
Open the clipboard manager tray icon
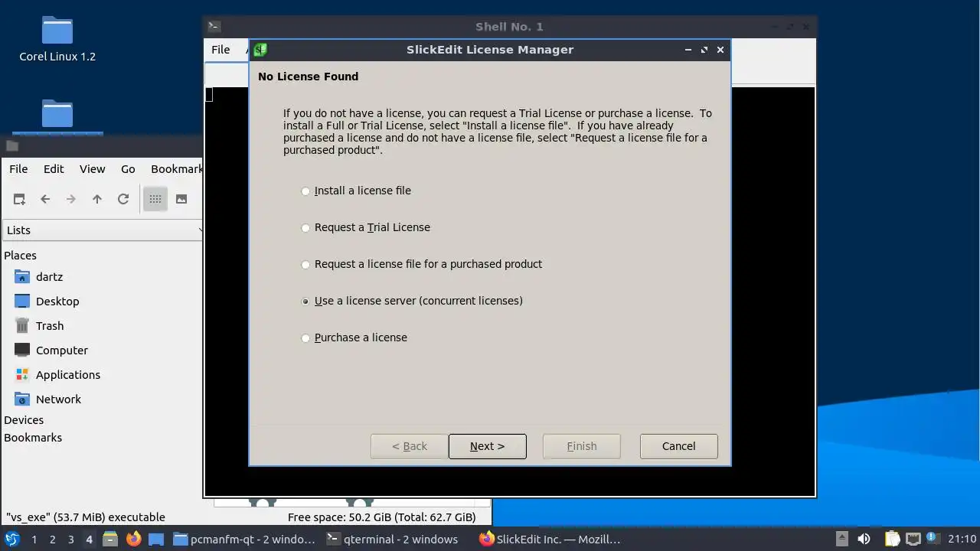(893, 539)
